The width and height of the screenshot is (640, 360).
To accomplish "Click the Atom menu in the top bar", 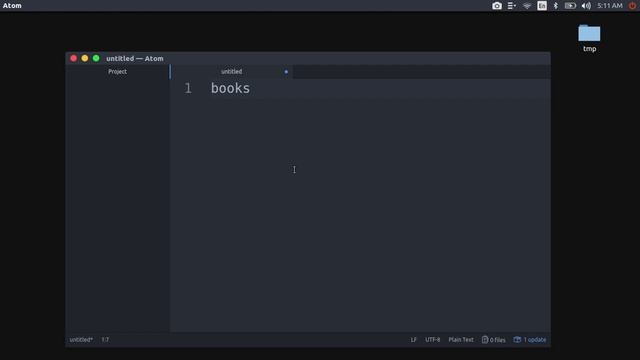I will [x=12, y=6].
